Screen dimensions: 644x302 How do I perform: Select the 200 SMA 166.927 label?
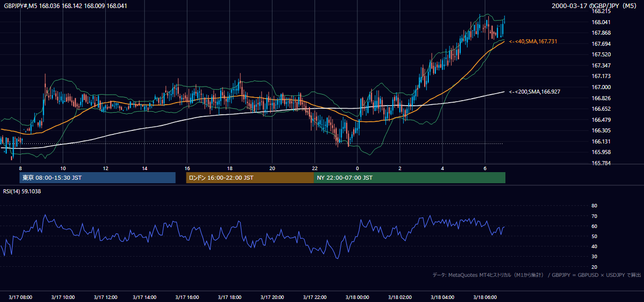(x=534, y=92)
